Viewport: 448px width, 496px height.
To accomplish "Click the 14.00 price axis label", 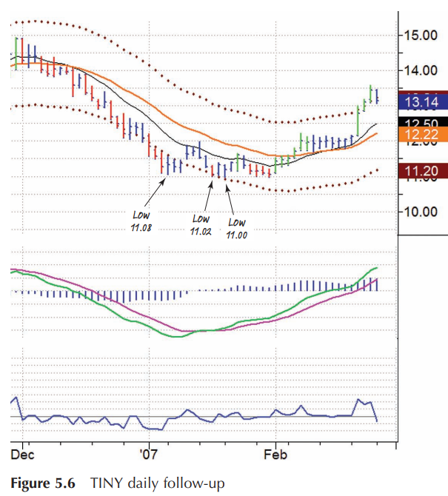I will [x=421, y=70].
